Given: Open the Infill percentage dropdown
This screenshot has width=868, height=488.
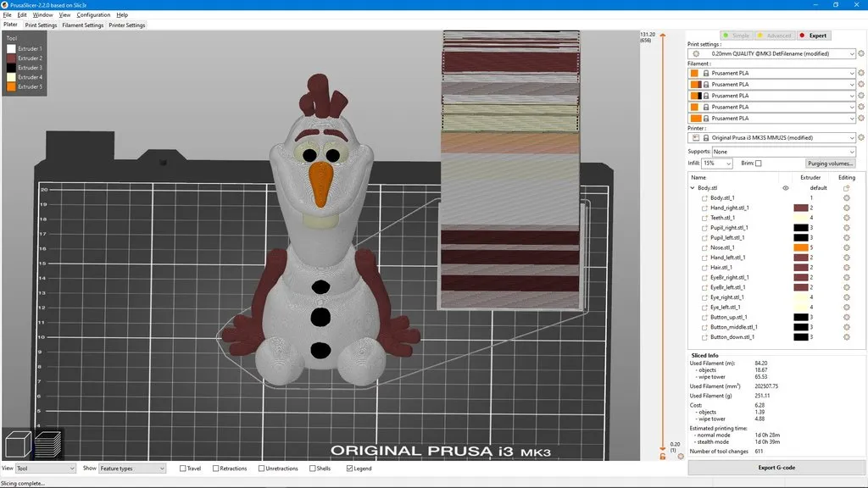Looking at the screenshot, I should [x=717, y=164].
